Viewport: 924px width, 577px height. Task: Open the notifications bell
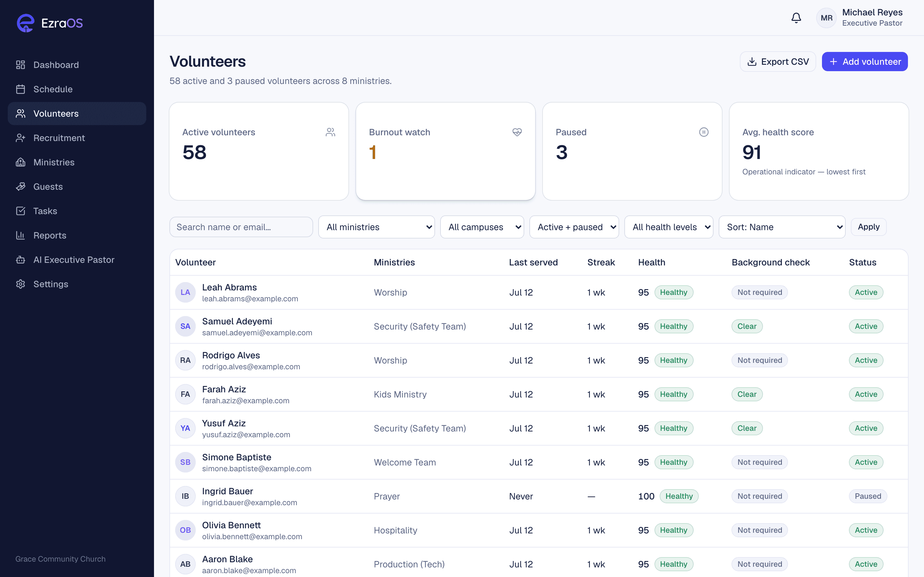coord(796,18)
